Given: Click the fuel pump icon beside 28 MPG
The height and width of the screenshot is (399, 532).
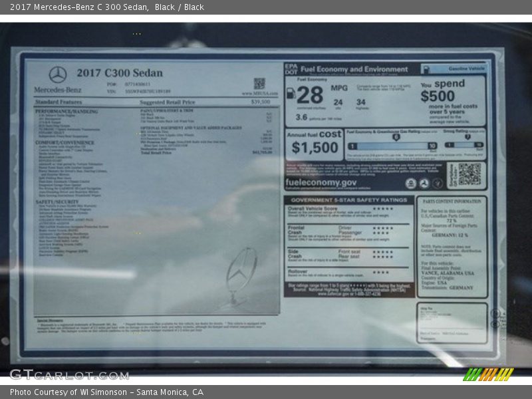Looking at the screenshot, I should [291, 93].
